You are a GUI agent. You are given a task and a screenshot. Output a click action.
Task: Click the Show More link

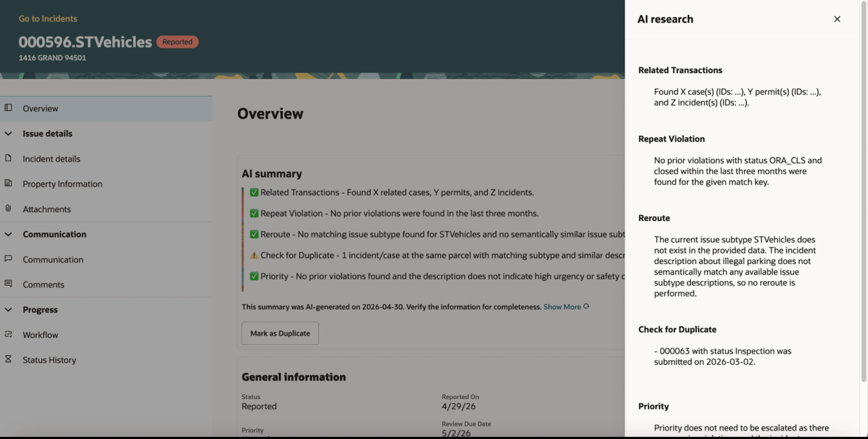(x=562, y=306)
